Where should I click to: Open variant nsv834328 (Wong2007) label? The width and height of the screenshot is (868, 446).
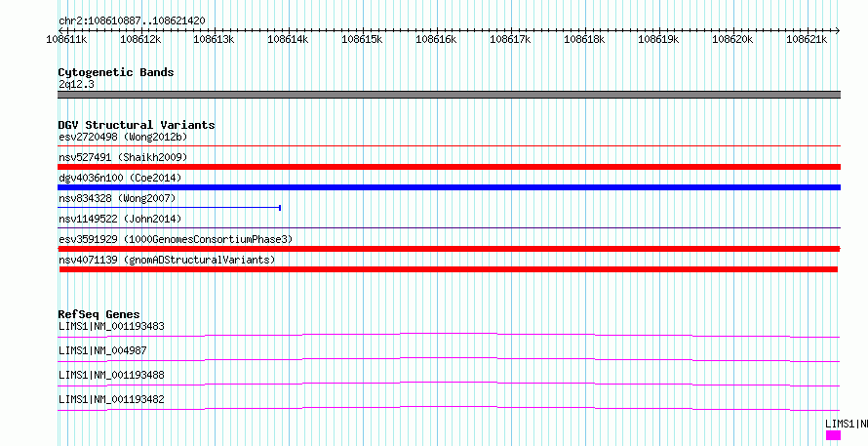tap(117, 198)
